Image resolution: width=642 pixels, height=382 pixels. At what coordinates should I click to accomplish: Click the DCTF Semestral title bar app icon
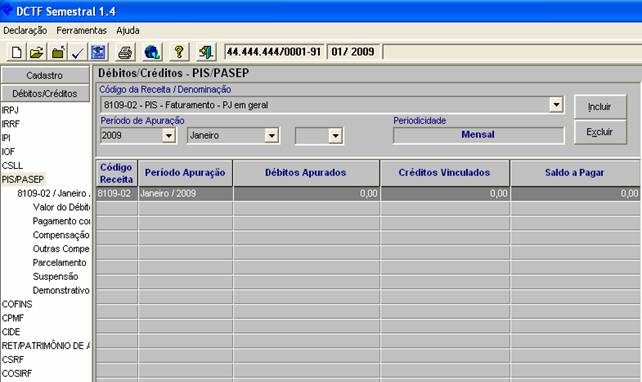[7, 9]
